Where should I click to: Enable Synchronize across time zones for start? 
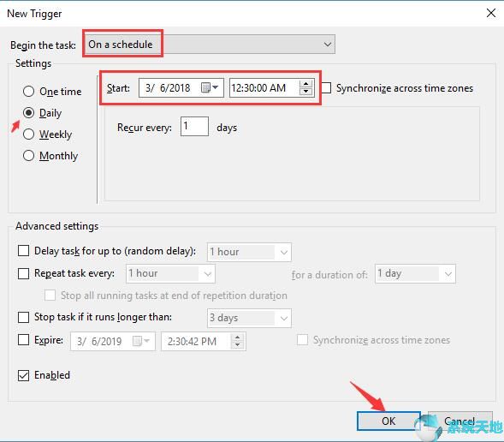(326, 88)
